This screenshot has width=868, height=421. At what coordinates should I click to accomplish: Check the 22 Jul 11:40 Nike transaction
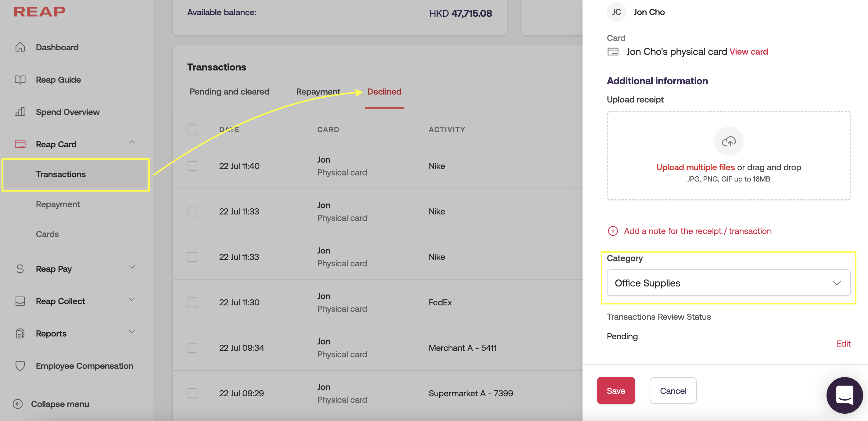pos(192,166)
